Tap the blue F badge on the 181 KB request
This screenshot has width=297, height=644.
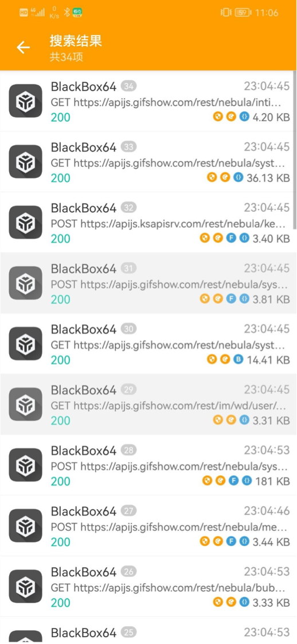coord(233,481)
